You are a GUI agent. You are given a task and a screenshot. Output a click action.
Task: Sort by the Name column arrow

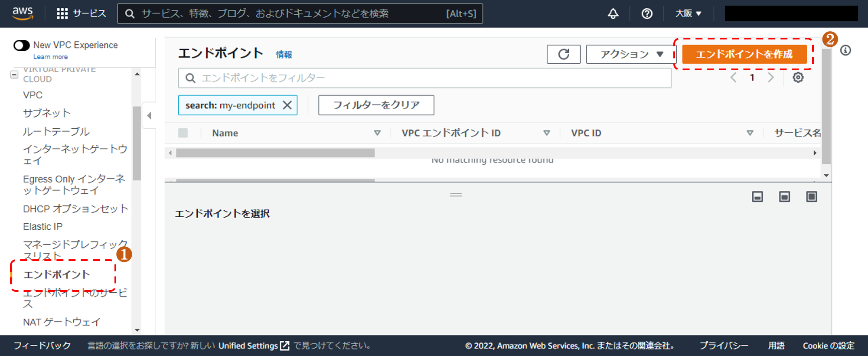pos(377,133)
